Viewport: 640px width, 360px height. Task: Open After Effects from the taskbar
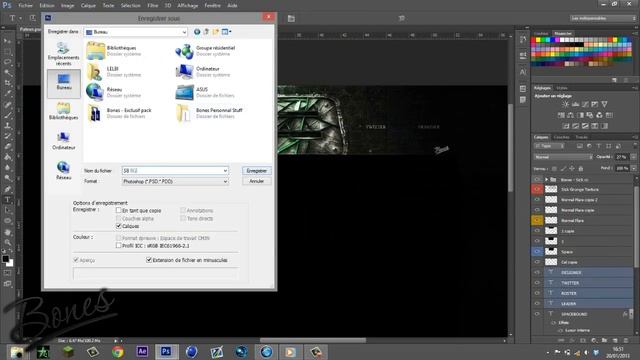coord(142,351)
